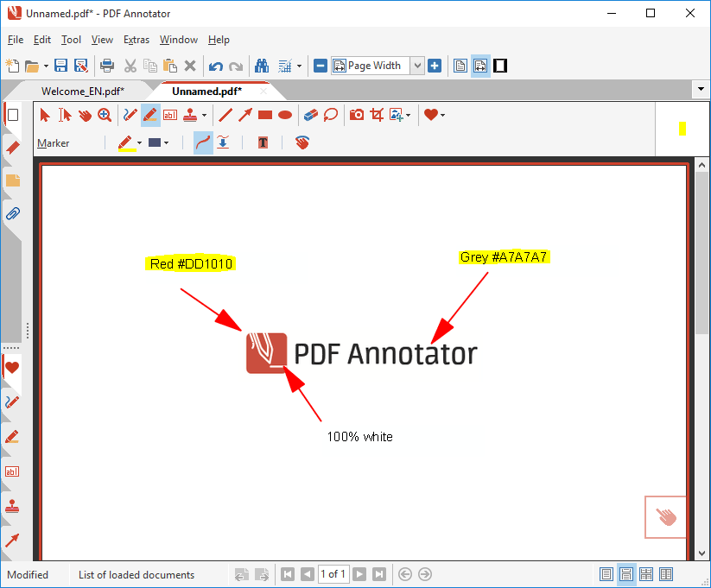The height and width of the screenshot is (588, 711).
Task: Click the New document icon
Action: (13, 66)
